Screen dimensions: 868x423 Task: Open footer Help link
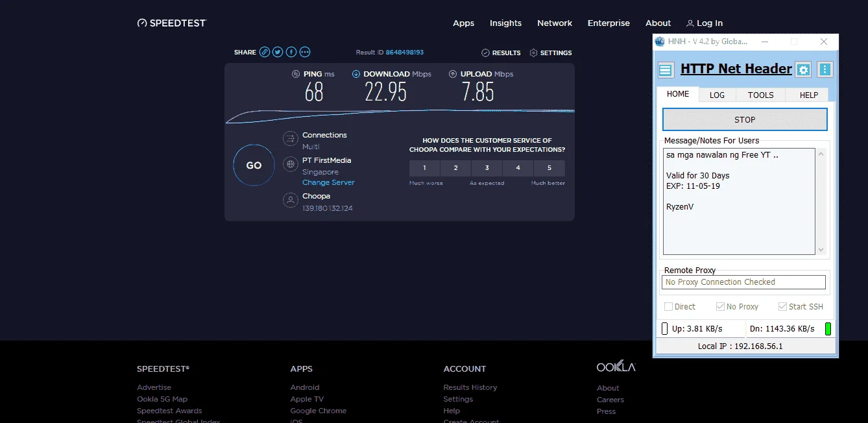(452, 411)
